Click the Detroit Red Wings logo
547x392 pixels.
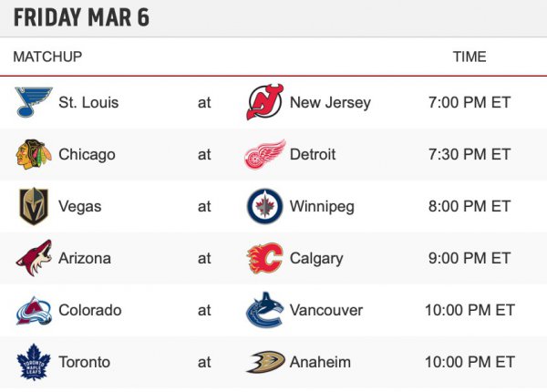(264, 154)
